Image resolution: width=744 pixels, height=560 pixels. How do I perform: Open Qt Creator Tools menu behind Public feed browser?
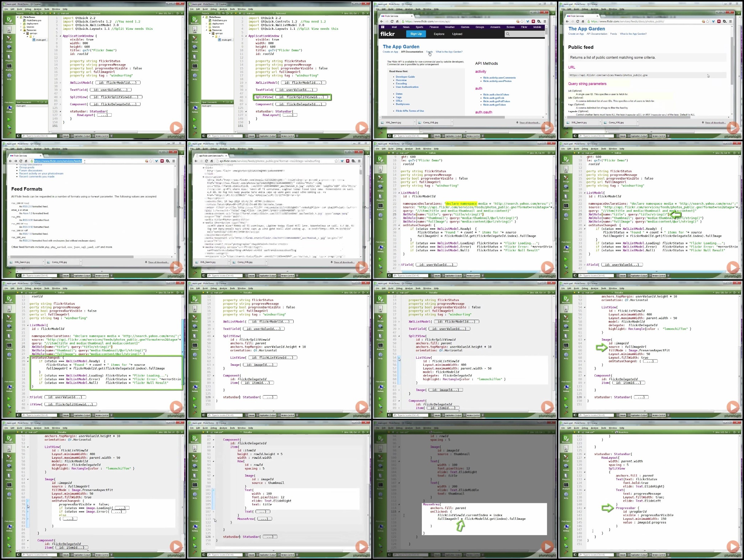603,9
